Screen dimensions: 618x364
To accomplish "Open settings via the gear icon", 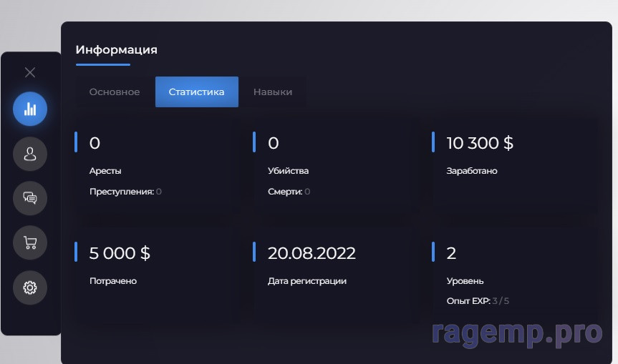I will pos(30,287).
